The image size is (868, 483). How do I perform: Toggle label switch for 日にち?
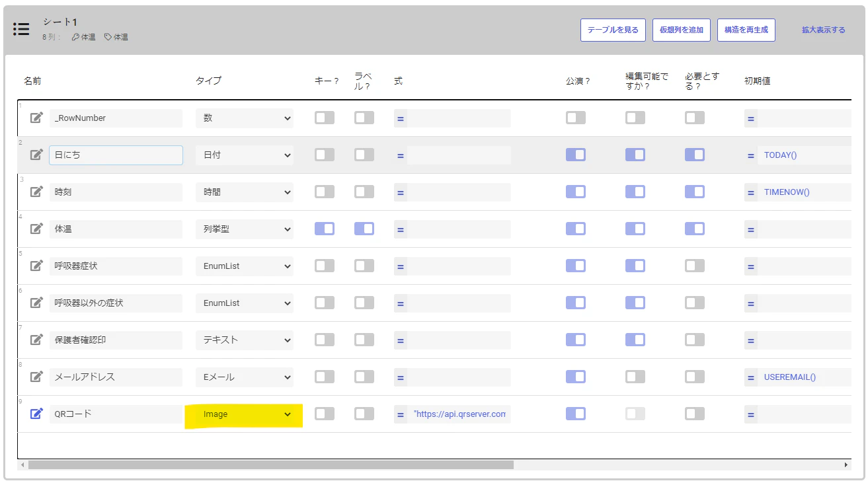click(364, 155)
